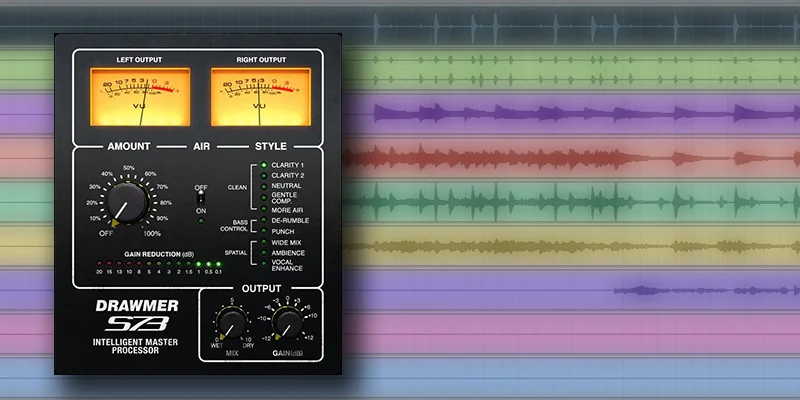Viewport: 800px width, 400px height.
Task: Click the purple track waveform clip
Action: [587, 113]
